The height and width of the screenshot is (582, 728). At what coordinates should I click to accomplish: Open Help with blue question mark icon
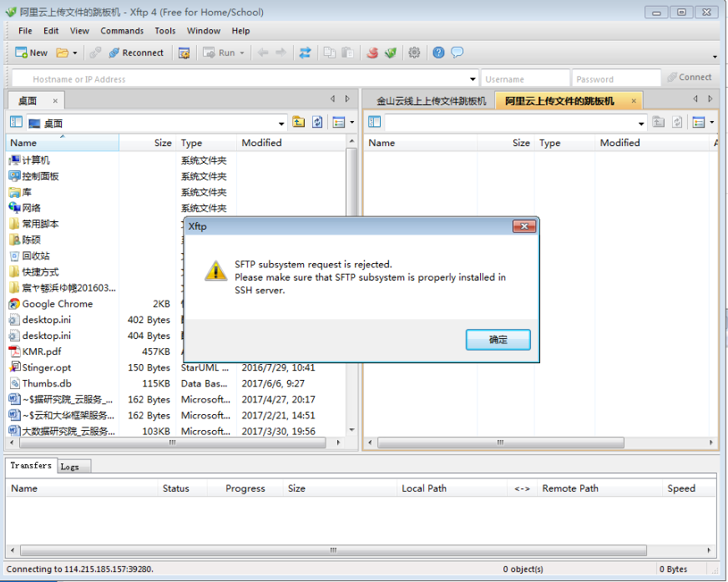[x=438, y=53]
